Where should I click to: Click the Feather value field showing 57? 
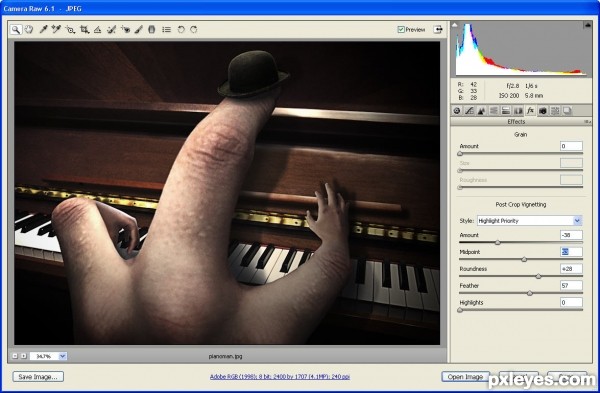[571, 285]
